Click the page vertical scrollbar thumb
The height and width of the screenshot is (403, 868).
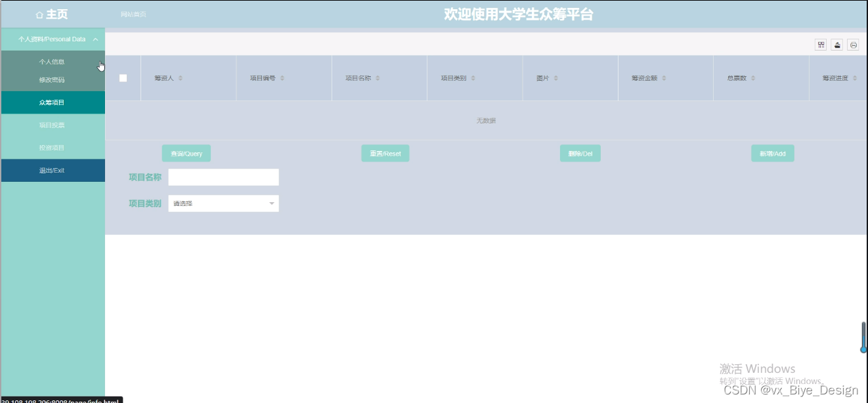point(864,337)
